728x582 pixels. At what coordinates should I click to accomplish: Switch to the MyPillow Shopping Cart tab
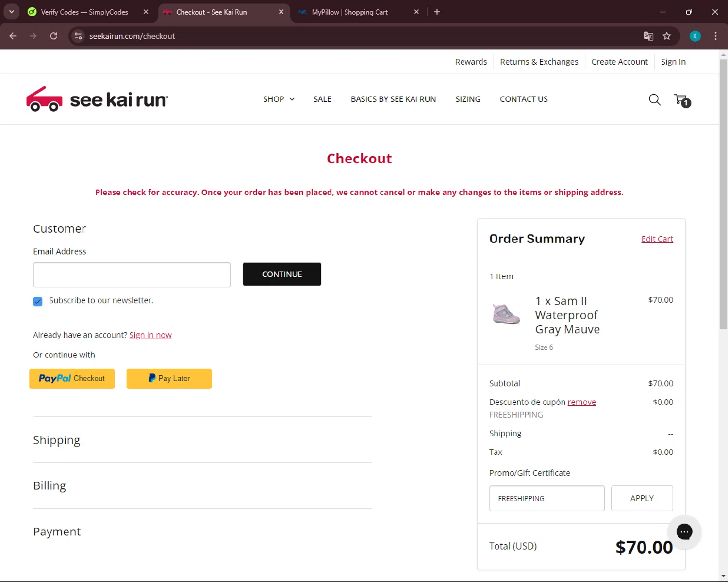pos(358,12)
